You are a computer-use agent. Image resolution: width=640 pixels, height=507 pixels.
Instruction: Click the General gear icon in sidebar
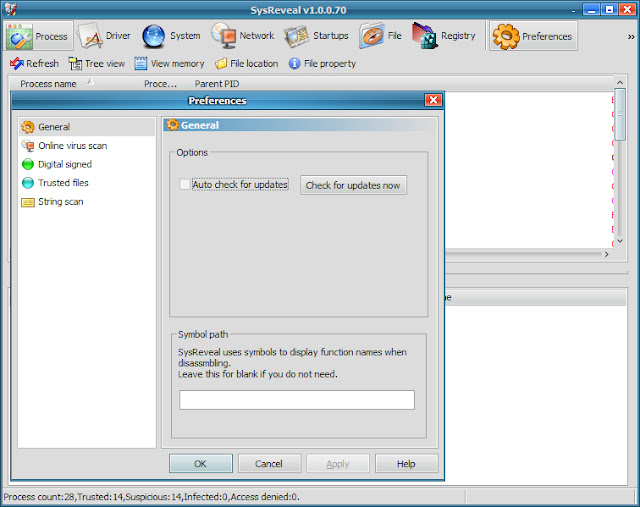(28, 127)
